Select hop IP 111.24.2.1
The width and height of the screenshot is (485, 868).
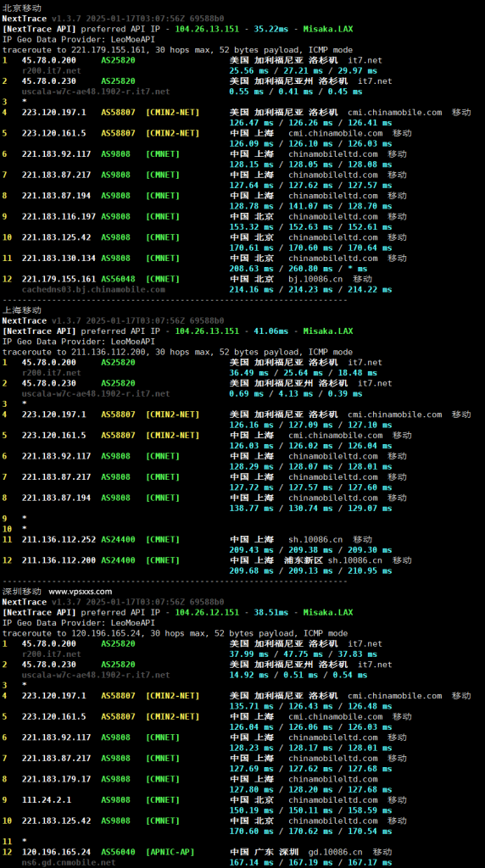(x=47, y=800)
